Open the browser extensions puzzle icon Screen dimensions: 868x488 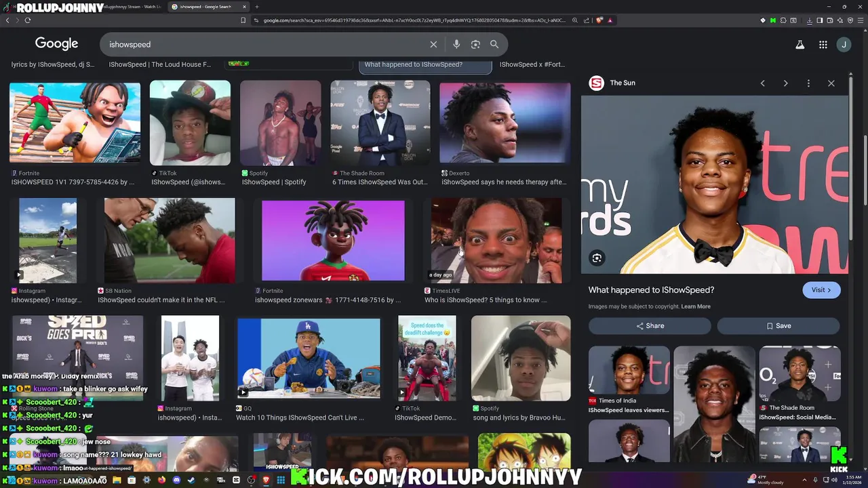point(783,20)
